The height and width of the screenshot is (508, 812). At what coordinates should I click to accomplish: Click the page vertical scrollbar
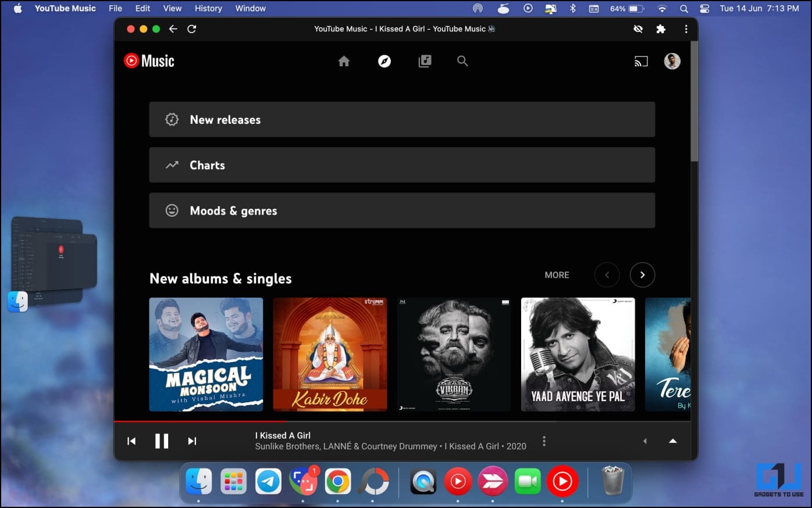point(694,102)
